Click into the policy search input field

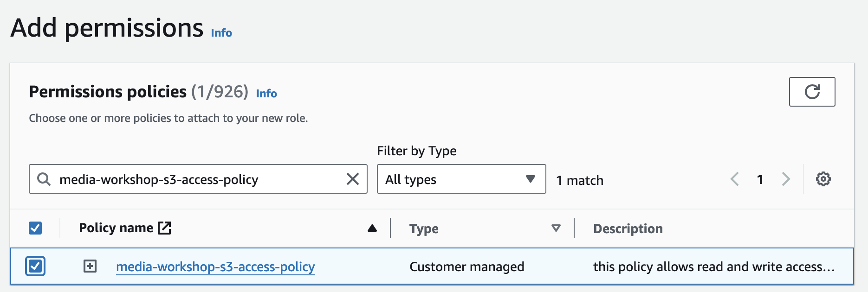point(200,179)
